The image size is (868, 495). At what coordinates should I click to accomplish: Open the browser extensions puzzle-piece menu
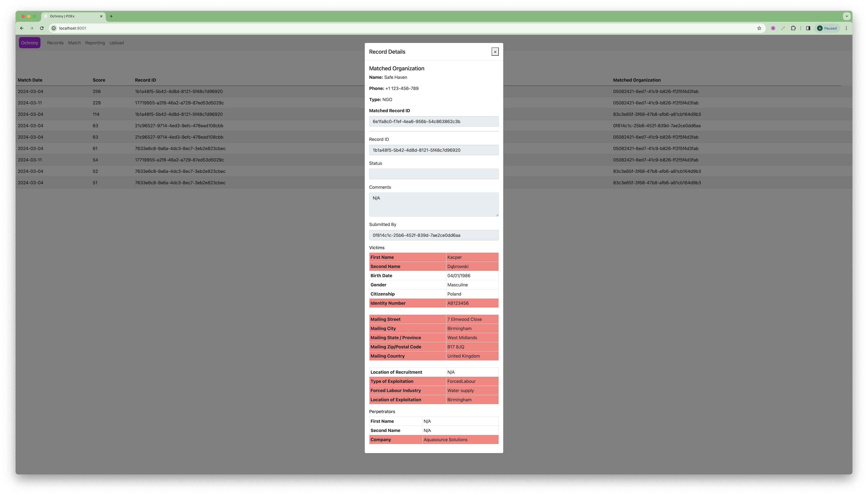794,28
